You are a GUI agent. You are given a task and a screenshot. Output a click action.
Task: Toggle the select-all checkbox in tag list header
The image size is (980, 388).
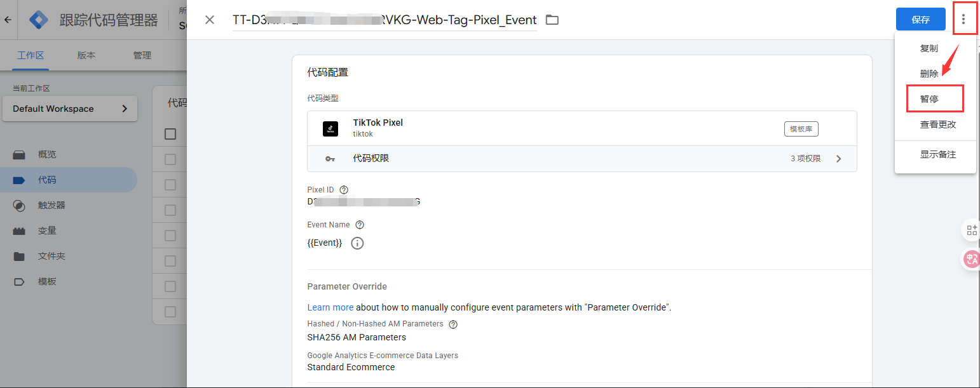[x=170, y=134]
